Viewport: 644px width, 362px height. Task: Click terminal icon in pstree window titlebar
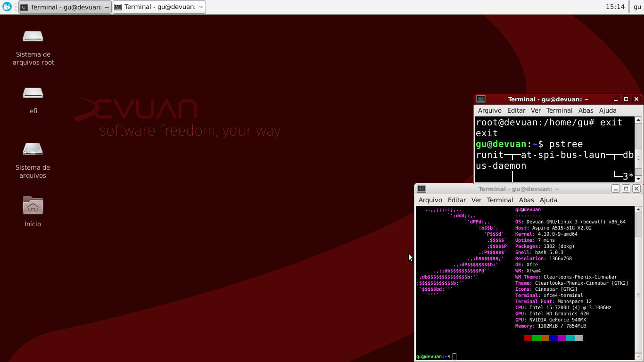tap(481, 99)
